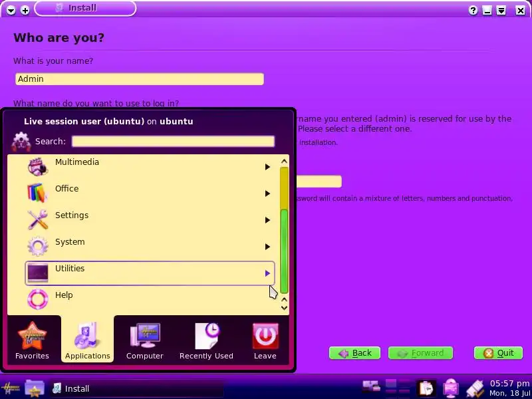Screen dimensions: 532x399
Task: Click the taskbar application launcher logo
Action: [x=11, y=388]
